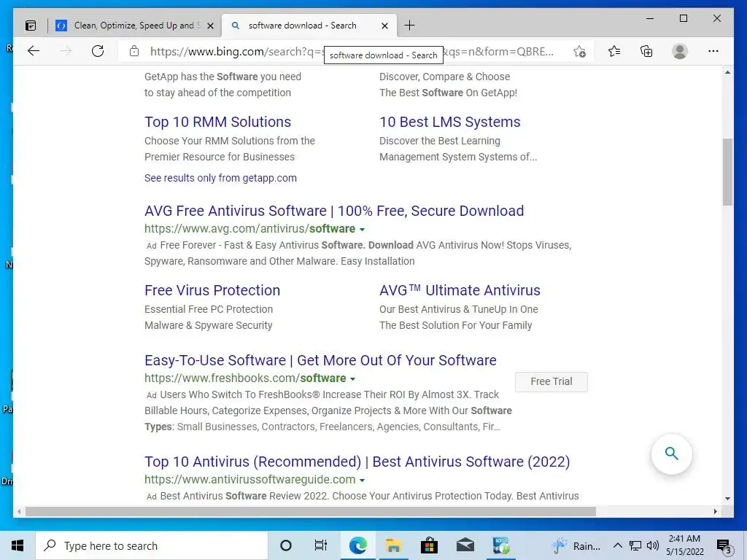Click the horizontal scrollbar thumb
This screenshot has width=747, height=560.
(311, 511)
